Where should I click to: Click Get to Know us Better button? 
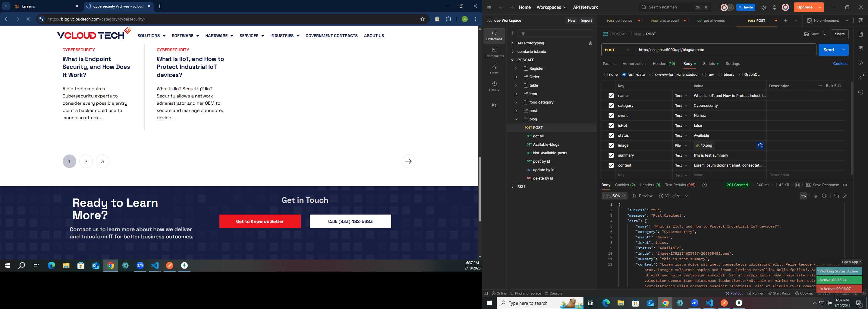260,221
